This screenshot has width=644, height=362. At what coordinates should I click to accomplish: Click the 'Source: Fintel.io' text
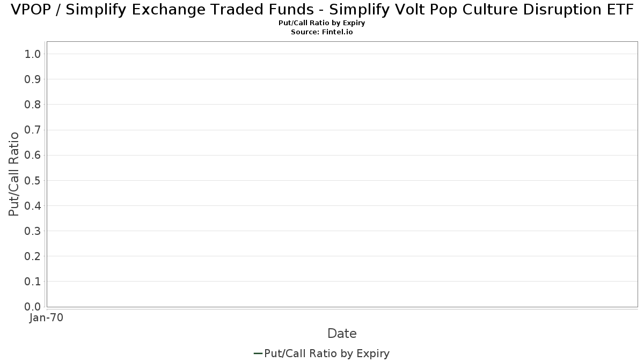point(322,32)
